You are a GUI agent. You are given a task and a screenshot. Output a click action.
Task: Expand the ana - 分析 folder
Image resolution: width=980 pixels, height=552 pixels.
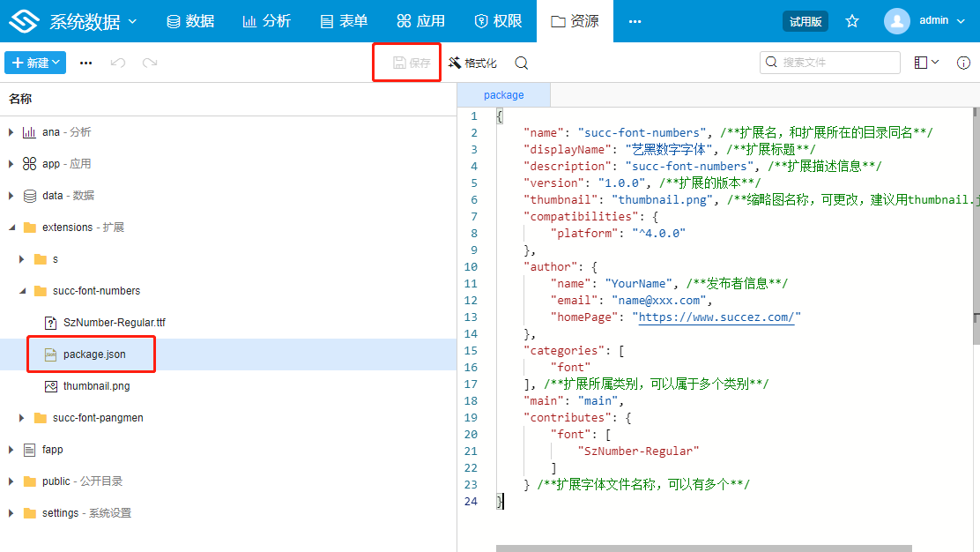[11, 132]
